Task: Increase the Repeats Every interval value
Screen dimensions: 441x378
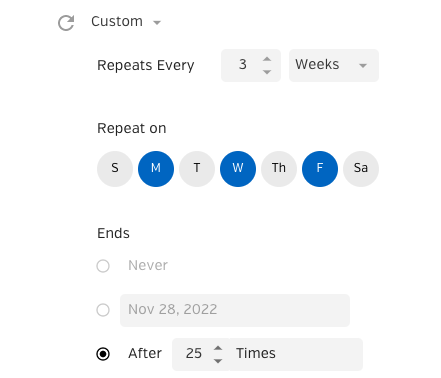Action: click(267, 59)
